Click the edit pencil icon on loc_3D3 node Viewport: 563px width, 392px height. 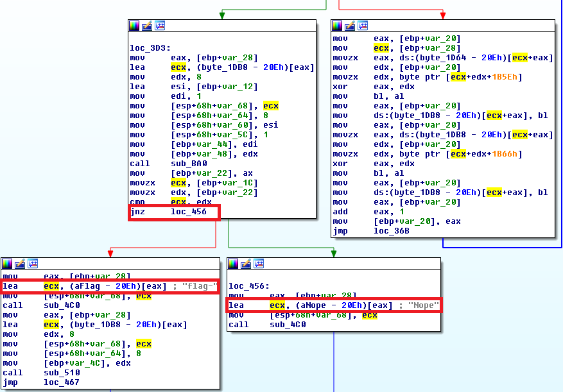(147, 26)
